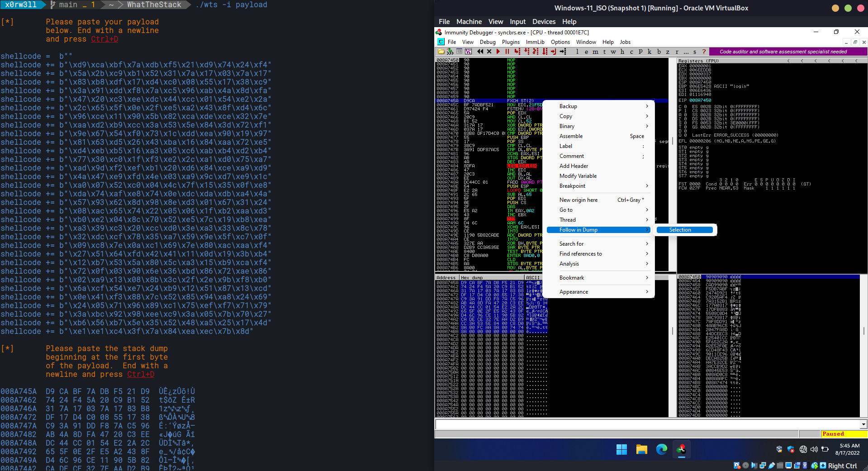Open VirtualBox Machine menu
Viewport: 868px width, 471px height.
click(x=469, y=22)
